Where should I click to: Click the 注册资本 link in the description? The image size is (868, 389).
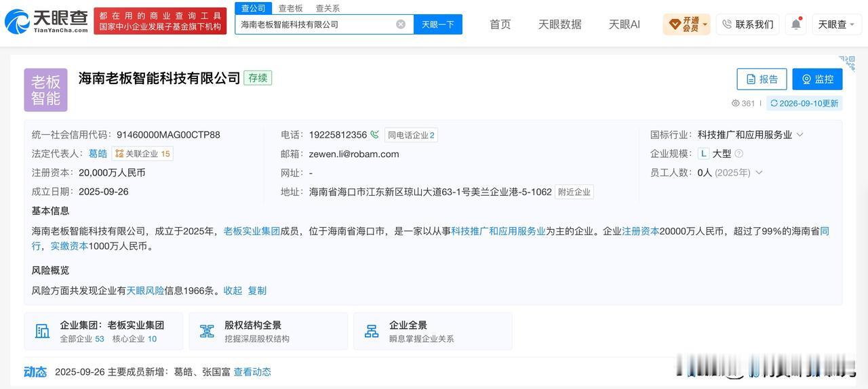click(641, 231)
